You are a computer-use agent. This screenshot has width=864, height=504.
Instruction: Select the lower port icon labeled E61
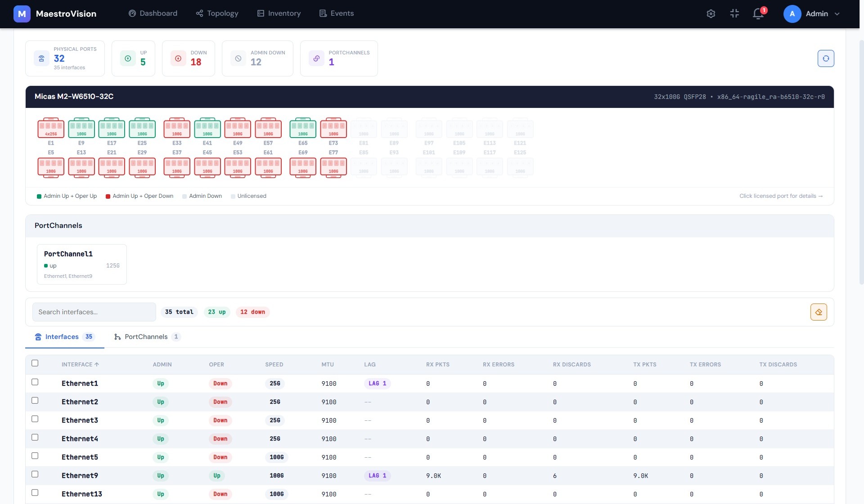(x=268, y=168)
